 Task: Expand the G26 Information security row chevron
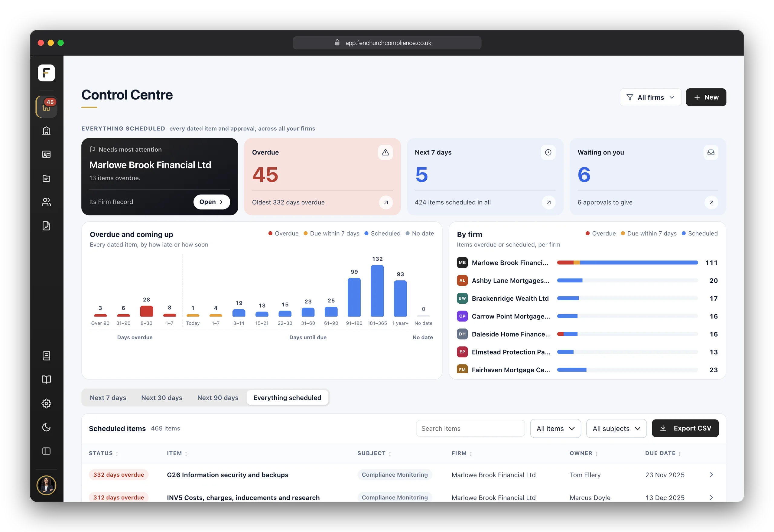[711, 475]
